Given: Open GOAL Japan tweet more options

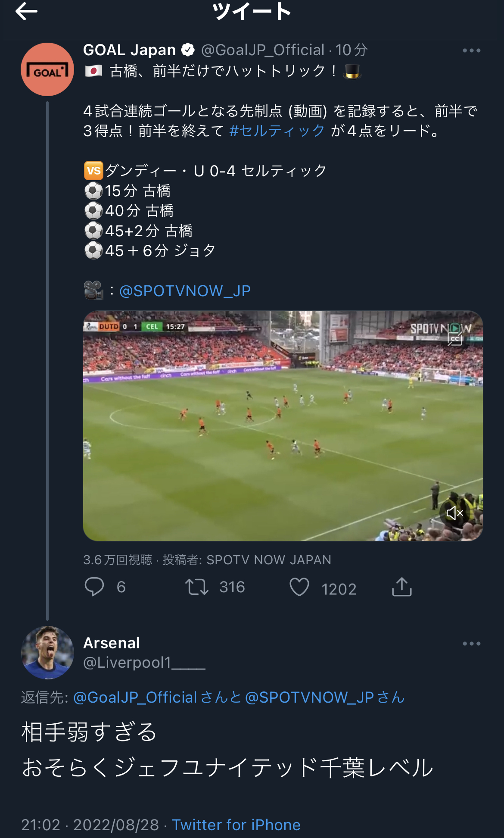Looking at the screenshot, I should [x=471, y=50].
